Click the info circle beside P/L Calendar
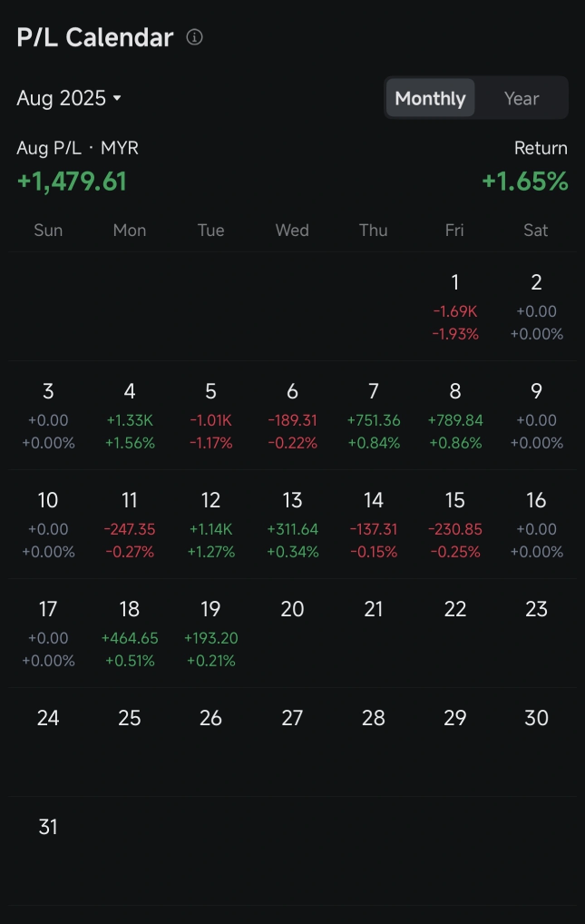This screenshot has height=924, width=585. click(195, 37)
